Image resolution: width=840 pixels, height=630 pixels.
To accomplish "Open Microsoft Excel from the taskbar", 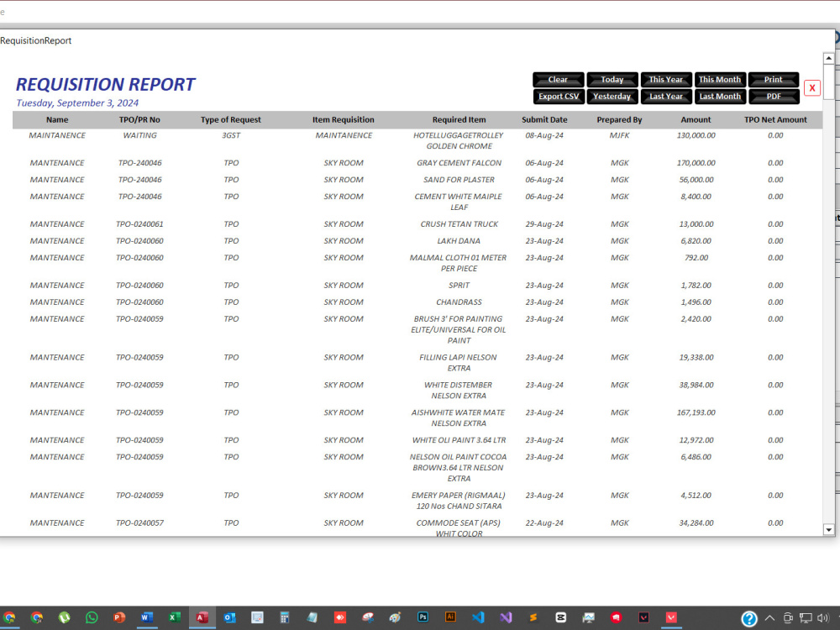I will click(175, 617).
